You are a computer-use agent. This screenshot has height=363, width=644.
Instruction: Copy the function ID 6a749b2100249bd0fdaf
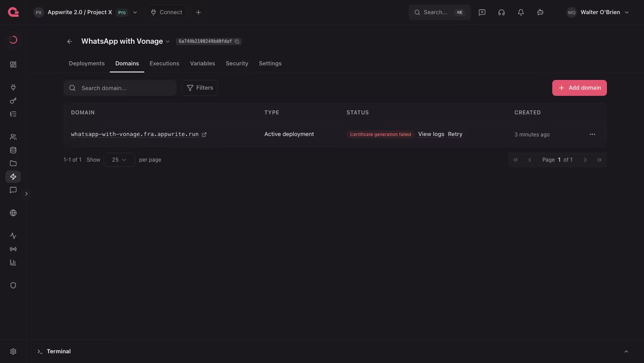(237, 42)
